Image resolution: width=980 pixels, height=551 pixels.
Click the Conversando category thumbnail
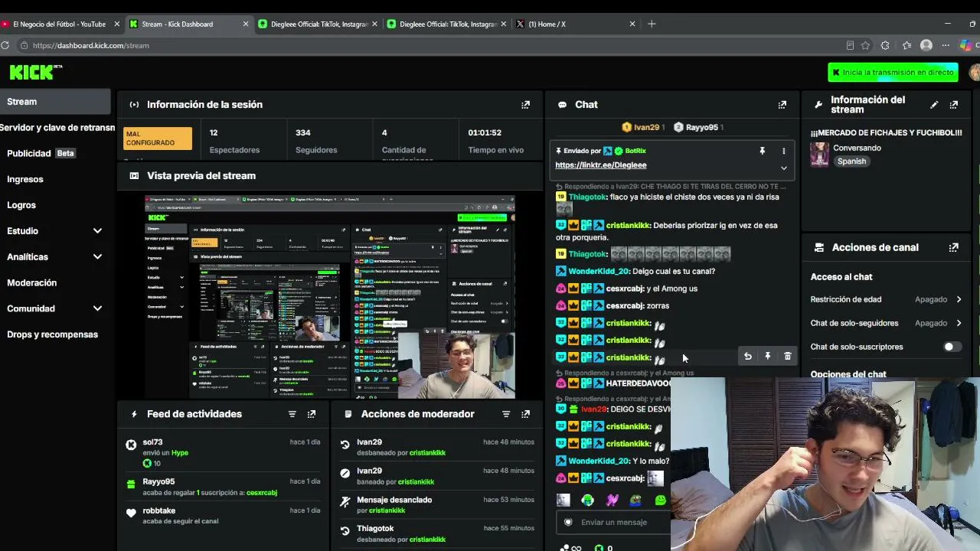click(x=819, y=155)
